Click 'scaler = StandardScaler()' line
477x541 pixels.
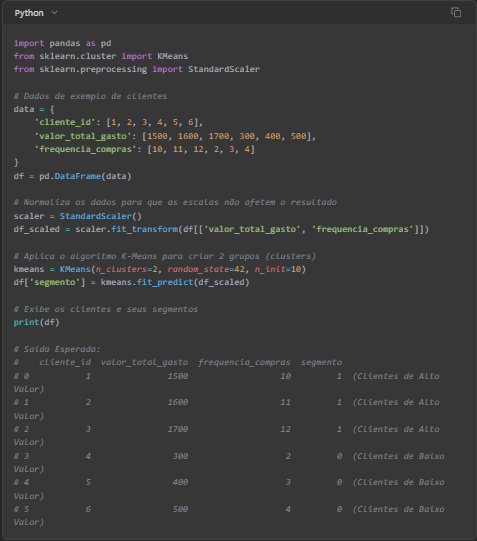(x=78, y=216)
